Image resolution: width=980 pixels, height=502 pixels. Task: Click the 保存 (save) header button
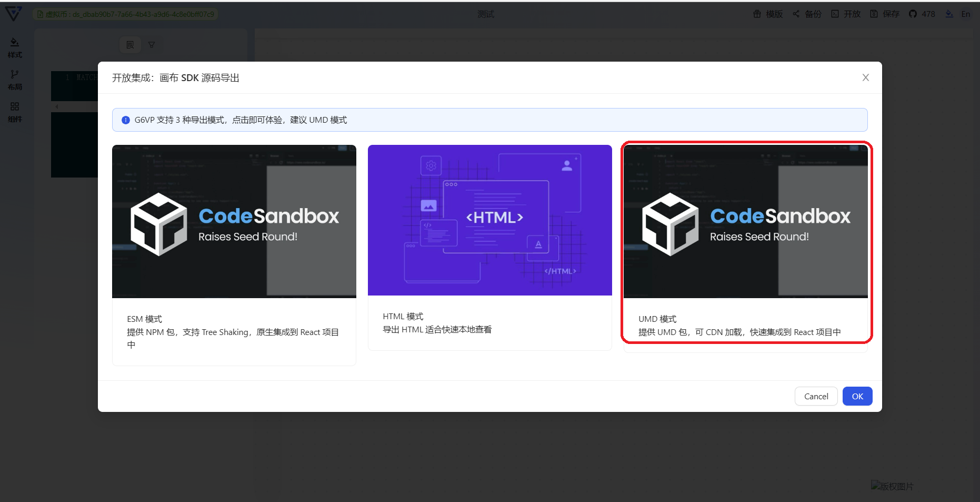885,14
